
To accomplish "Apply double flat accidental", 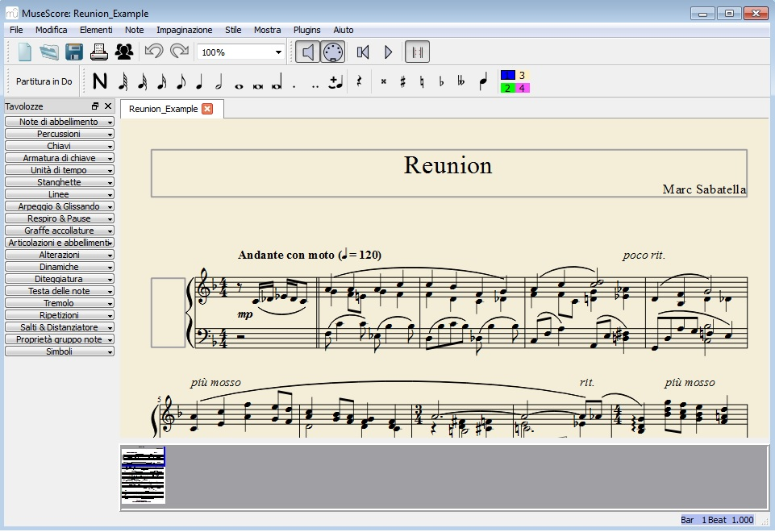I will click(461, 81).
